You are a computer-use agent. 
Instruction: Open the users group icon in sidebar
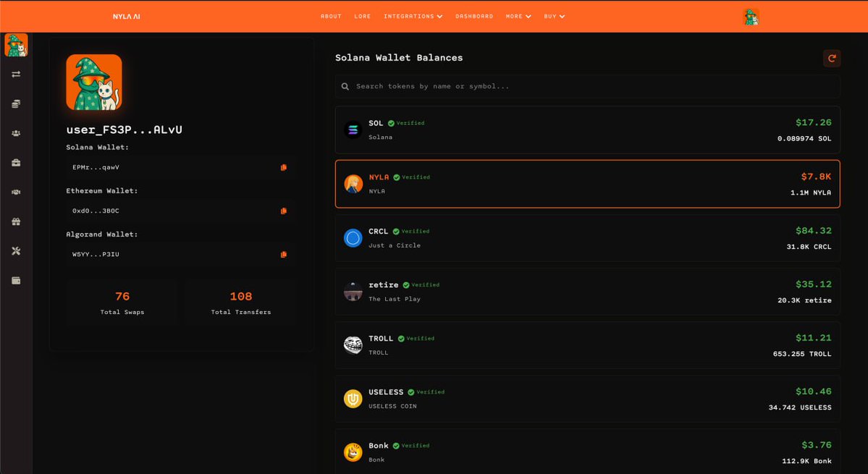pyautogui.click(x=16, y=133)
